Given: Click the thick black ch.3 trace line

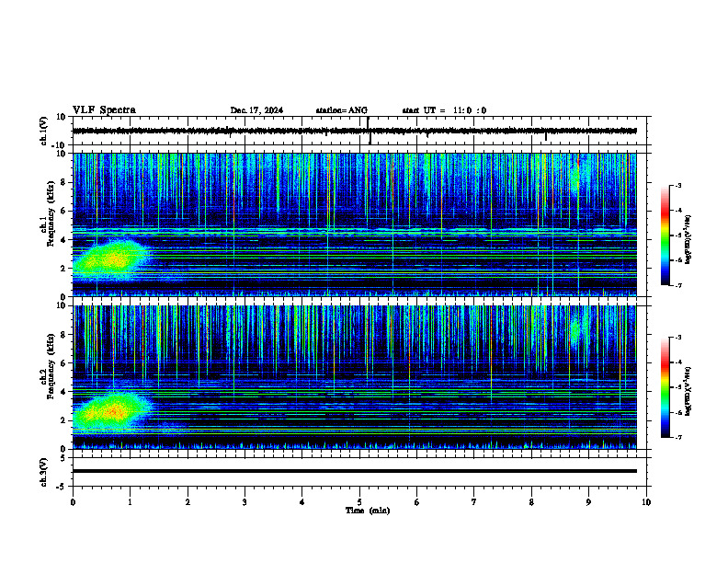Looking at the screenshot, I should (x=355, y=471).
